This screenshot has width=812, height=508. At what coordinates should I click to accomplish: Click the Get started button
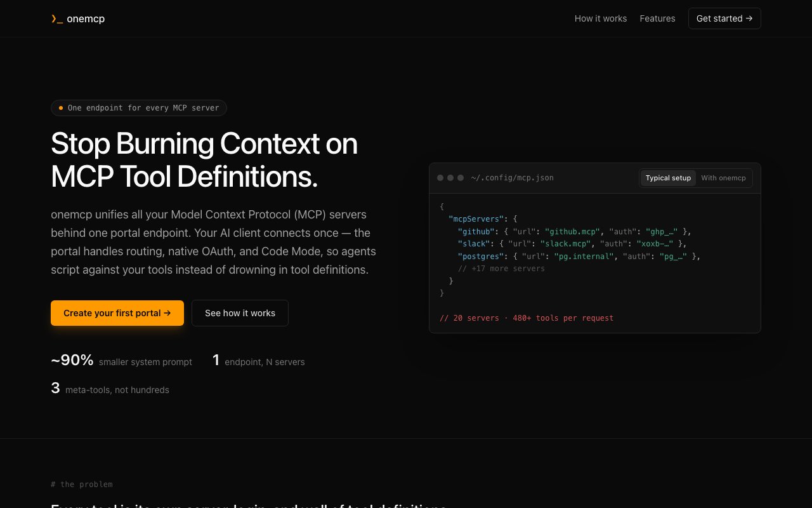(x=724, y=18)
